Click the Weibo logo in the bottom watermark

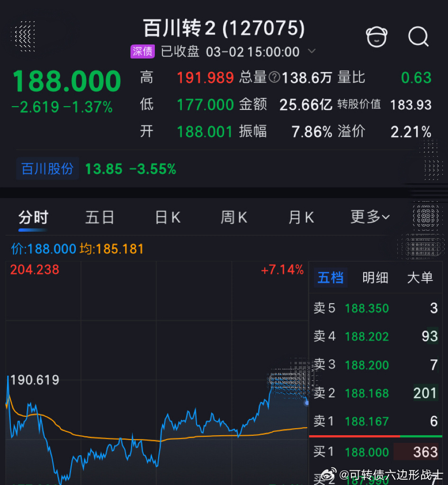tap(328, 474)
